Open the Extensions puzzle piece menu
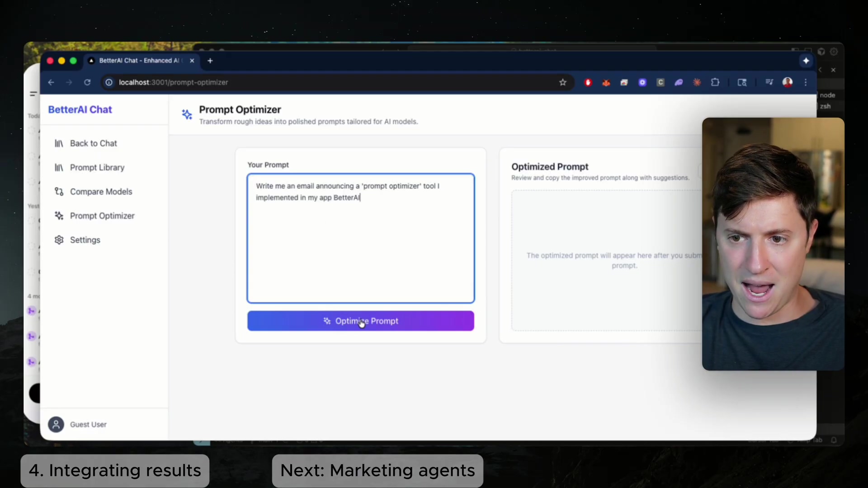The image size is (868, 488). coord(715,82)
